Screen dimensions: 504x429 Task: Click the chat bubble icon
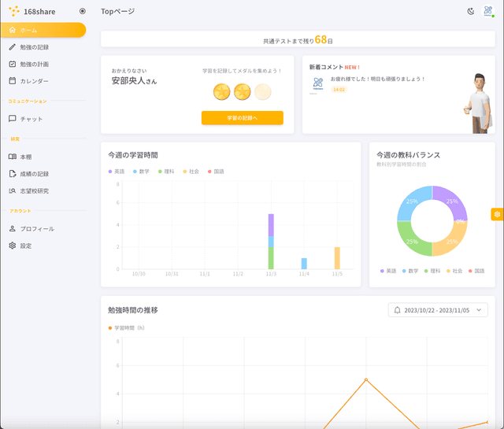tap(13, 119)
